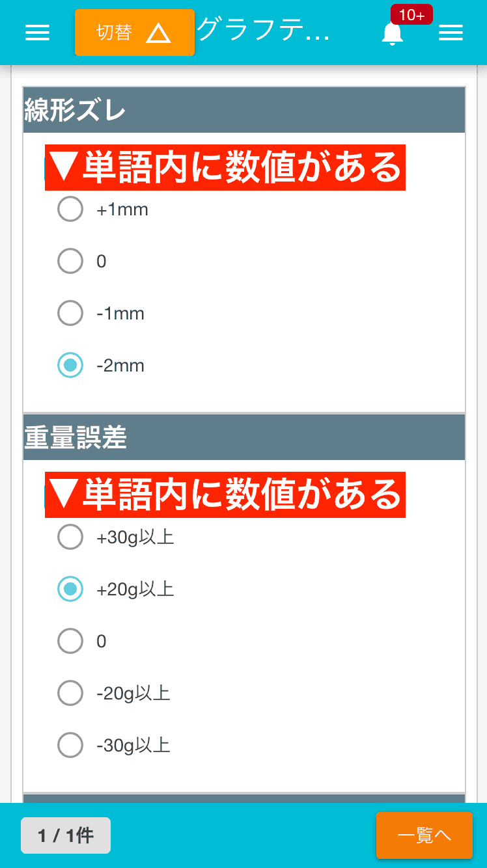The image size is (487, 868).
Task: Open notifications via the bell icon
Action: [x=391, y=36]
